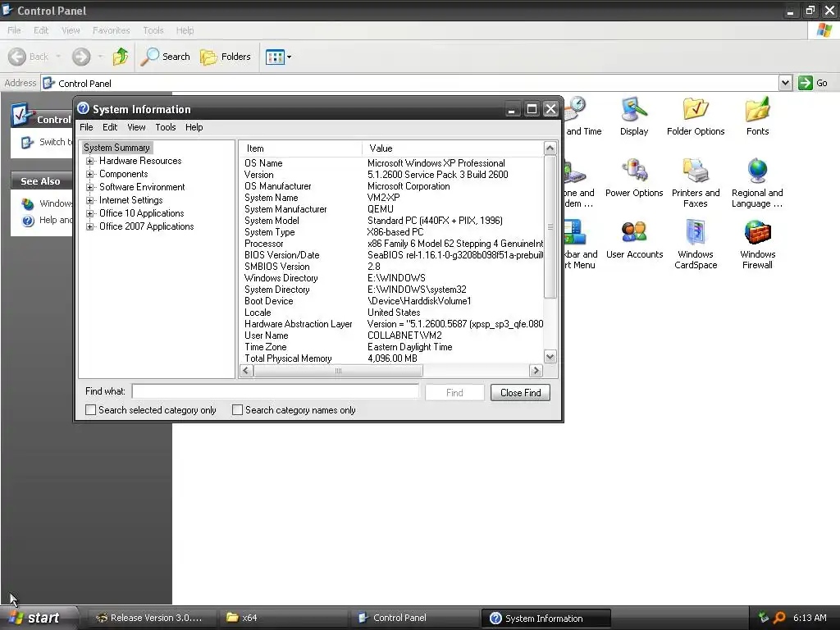The height and width of the screenshot is (630, 840).
Task: Switch to Control Panel taskbar button
Action: (415, 618)
